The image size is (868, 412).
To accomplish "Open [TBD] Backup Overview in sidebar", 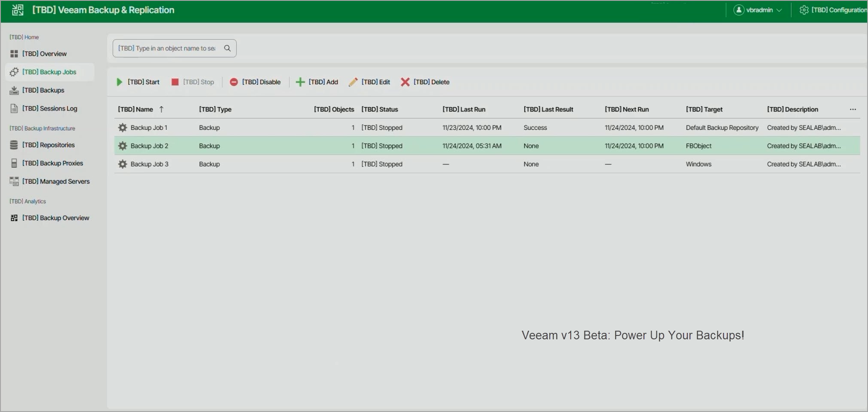I will (55, 218).
